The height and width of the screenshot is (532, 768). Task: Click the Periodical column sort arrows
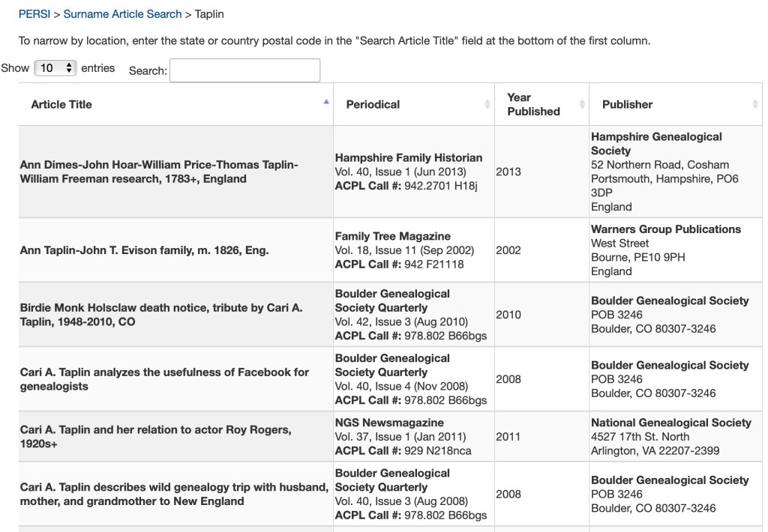pos(487,104)
